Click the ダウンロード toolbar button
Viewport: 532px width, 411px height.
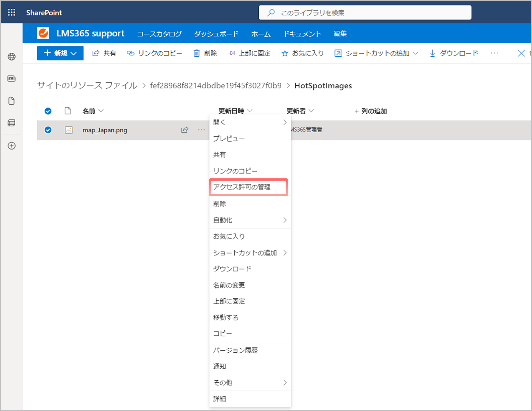[x=454, y=53]
